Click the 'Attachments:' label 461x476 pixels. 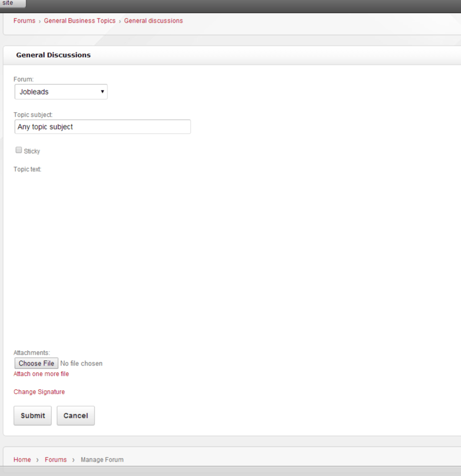coord(31,353)
